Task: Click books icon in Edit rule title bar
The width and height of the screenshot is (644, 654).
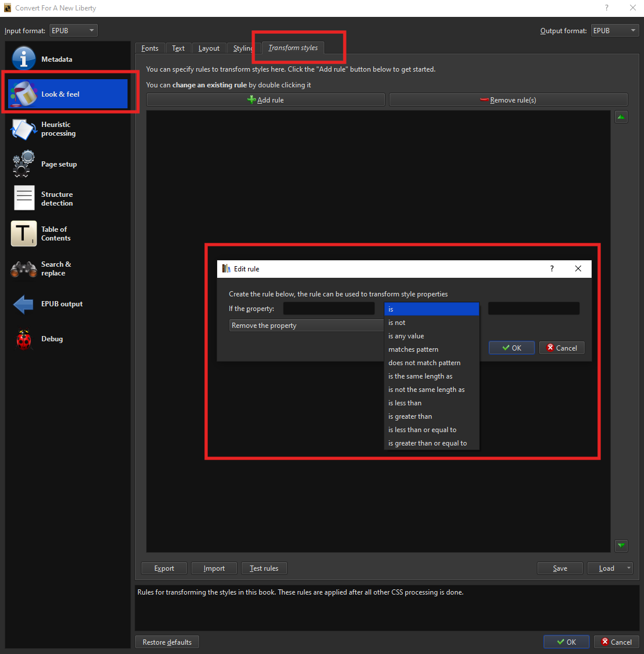Action: 226,268
